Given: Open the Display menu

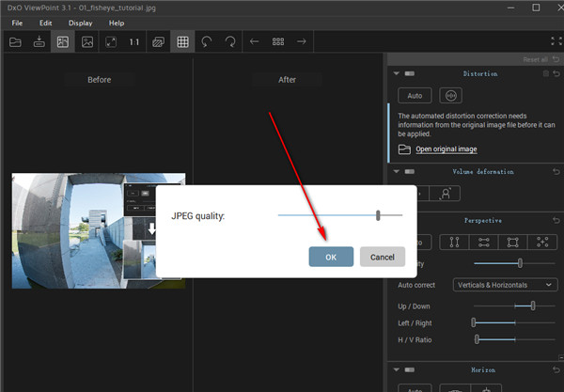Looking at the screenshot, I should (x=81, y=23).
